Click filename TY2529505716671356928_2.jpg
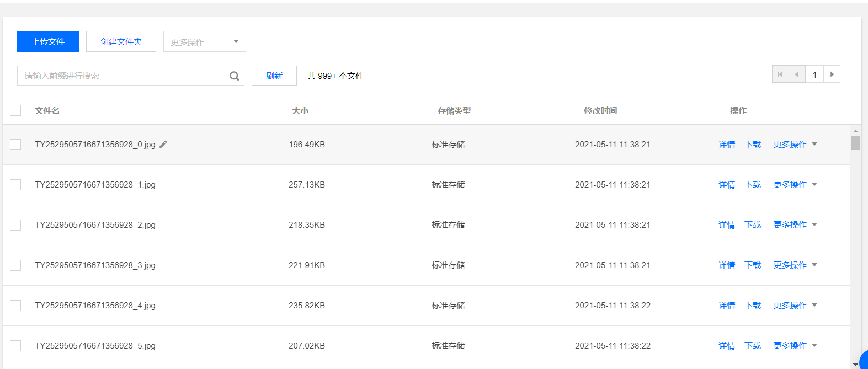The height and width of the screenshot is (369, 868). [95, 225]
